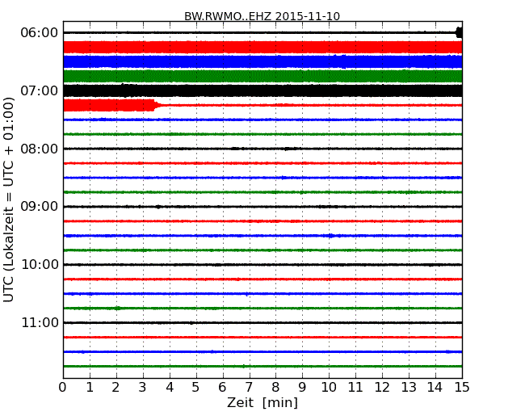The image size is (525, 420).
Task: Select the 07:00 y-axis tick label
Action: [x=40, y=90]
